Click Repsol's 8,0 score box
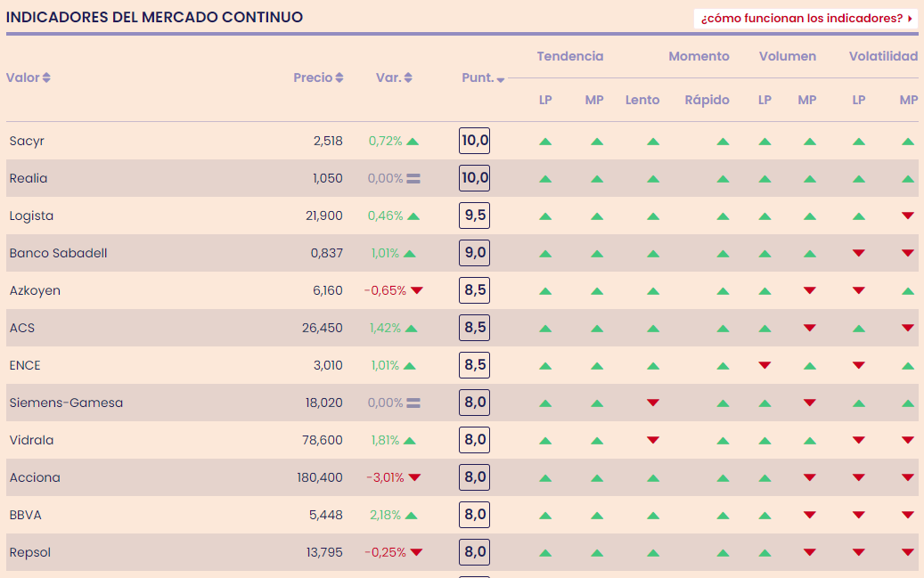The image size is (924, 578). pos(474,552)
